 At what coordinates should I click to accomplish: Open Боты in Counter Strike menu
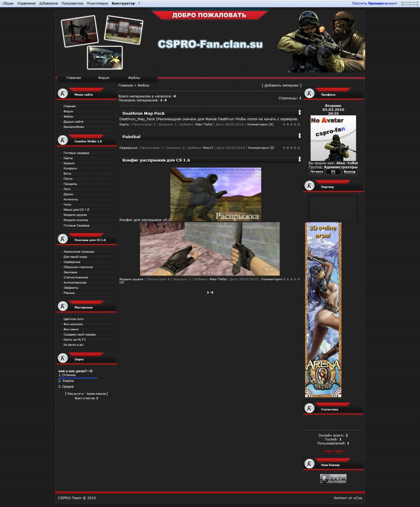click(67, 173)
